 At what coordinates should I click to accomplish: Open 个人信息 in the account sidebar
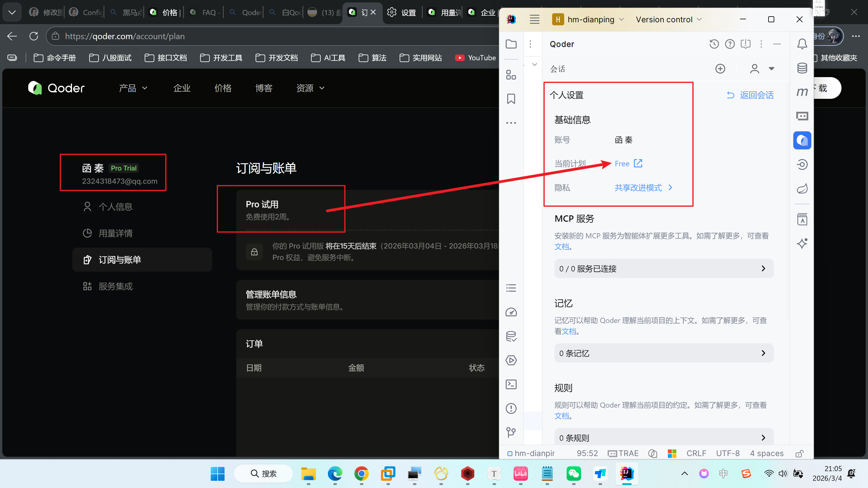coord(108,206)
